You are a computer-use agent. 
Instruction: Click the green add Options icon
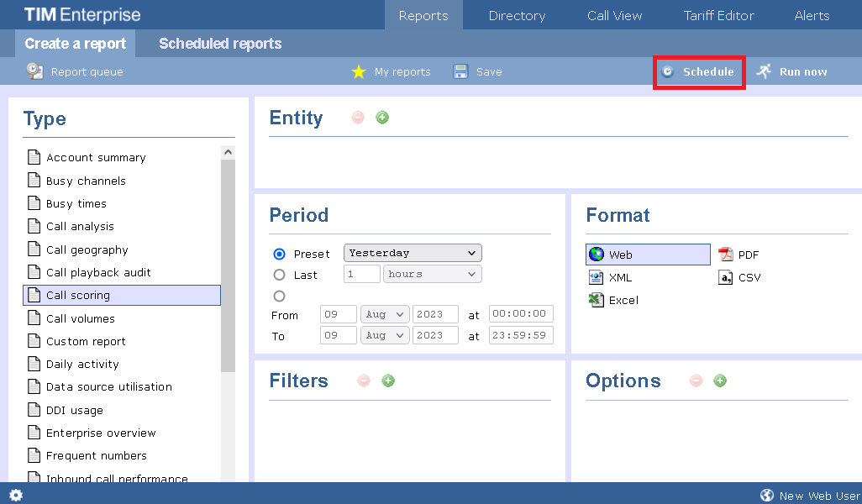click(x=720, y=381)
